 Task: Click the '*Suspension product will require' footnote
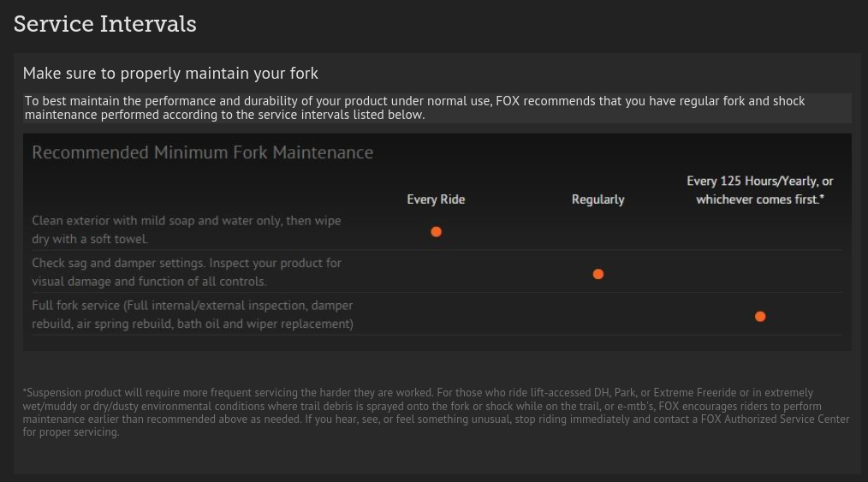[x=436, y=413]
